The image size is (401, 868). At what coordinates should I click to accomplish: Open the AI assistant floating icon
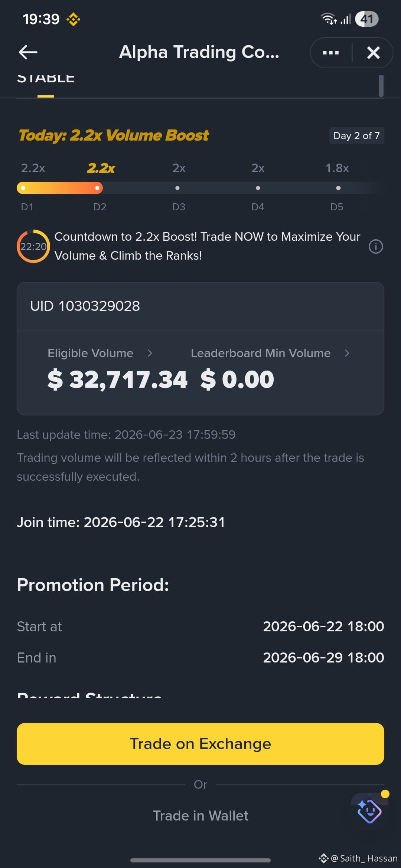pyautogui.click(x=369, y=812)
